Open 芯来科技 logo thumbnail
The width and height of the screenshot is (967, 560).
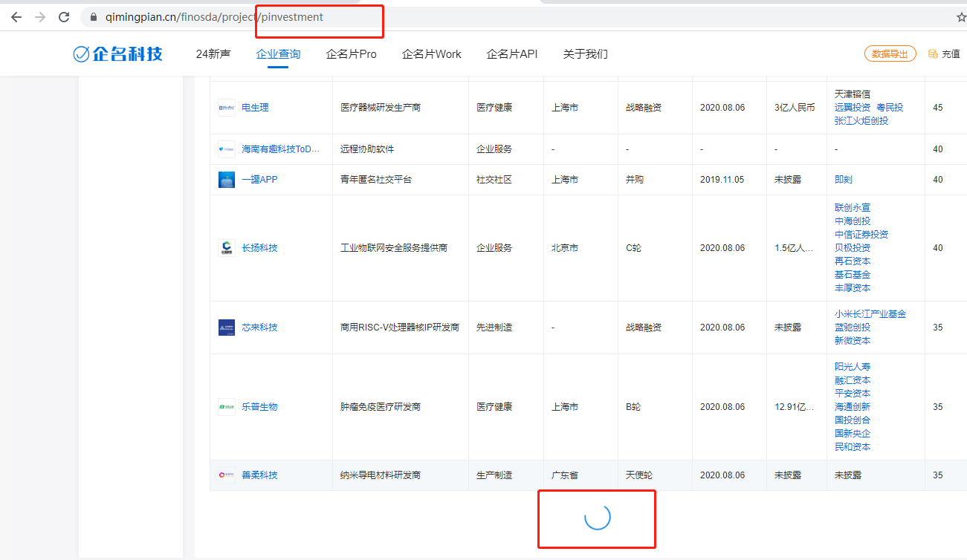(227, 328)
